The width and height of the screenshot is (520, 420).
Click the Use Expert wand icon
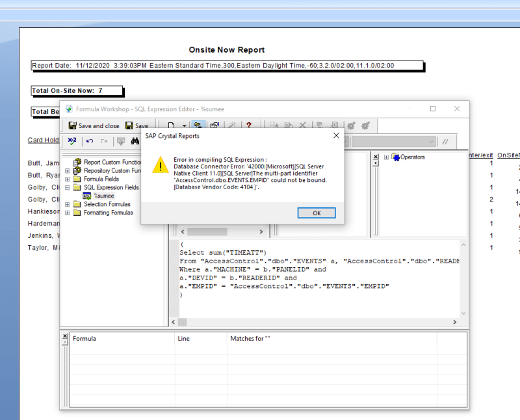pyautogui.click(x=232, y=125)
